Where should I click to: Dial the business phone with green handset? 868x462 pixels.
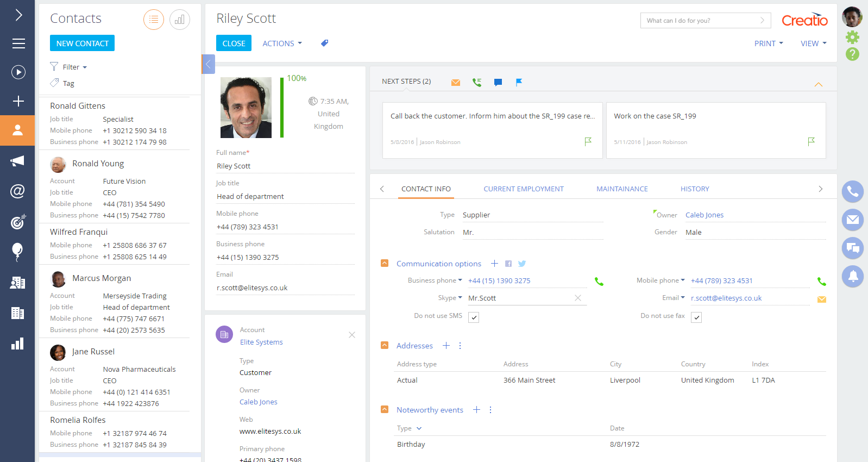pos(599,282)
